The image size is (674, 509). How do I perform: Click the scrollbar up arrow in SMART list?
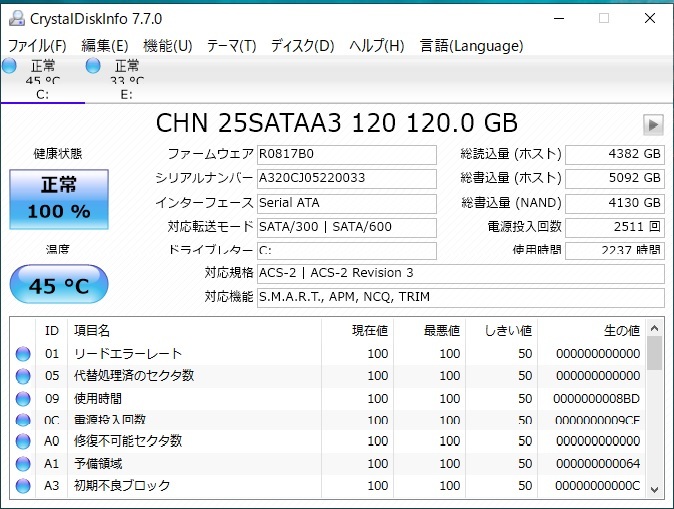tap(654, 329)
